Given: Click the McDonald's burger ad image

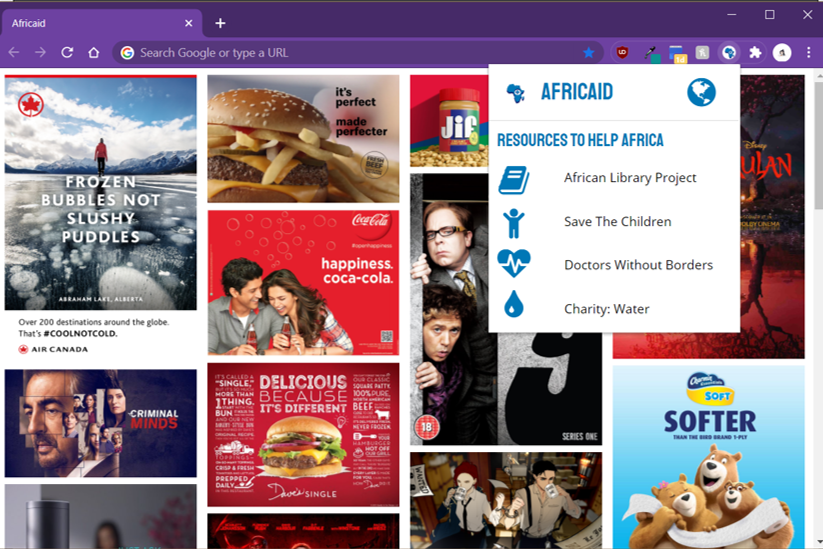Looking at the screenshot, I should (303, 139).
